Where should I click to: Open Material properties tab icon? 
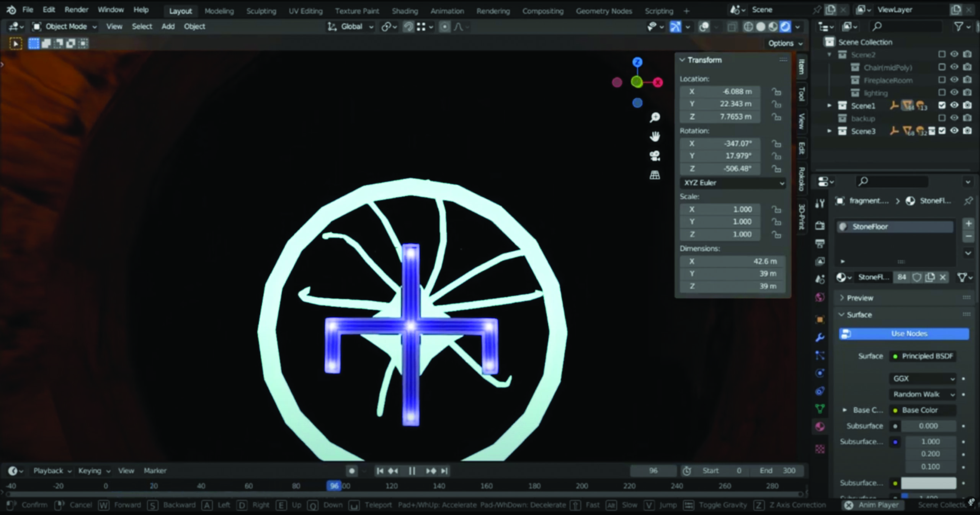(820, 427)
